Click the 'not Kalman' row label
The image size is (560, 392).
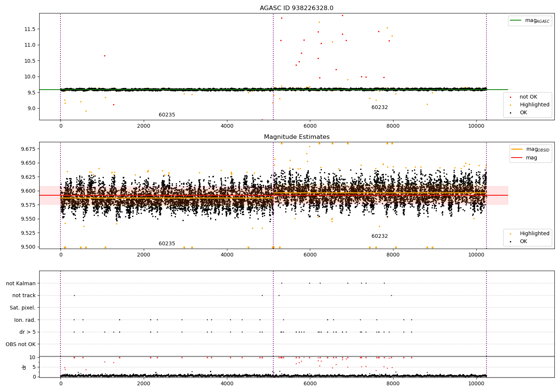tap(21, 283)
